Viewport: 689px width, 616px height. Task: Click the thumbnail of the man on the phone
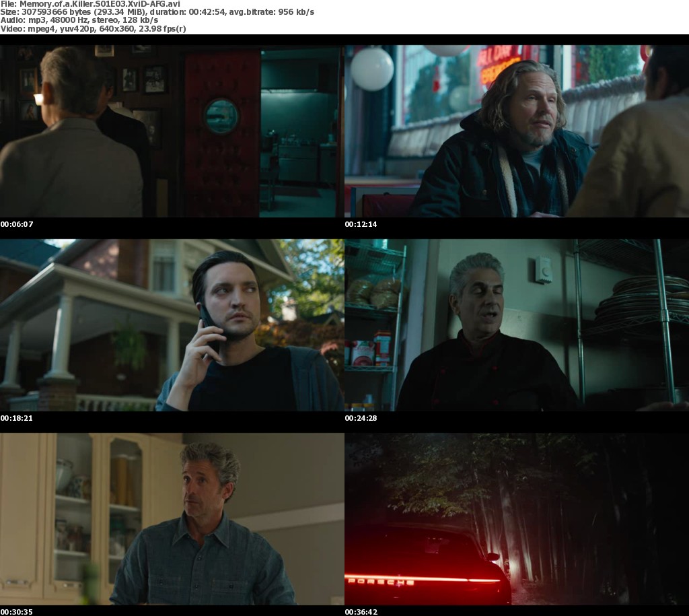(x=172, y=325)
